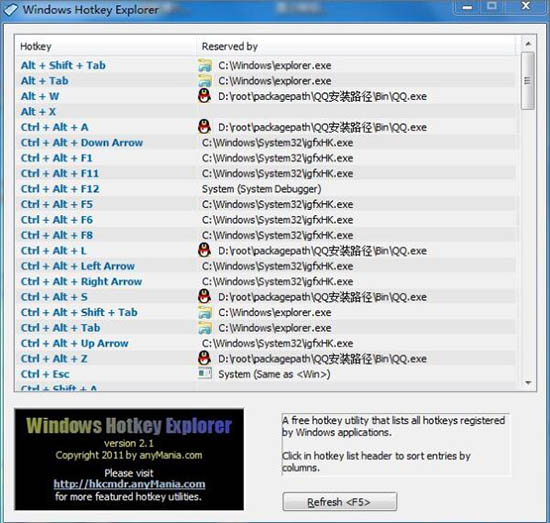Click the System (System Debugger) entry
550x523 pixels.
(261, 189)
